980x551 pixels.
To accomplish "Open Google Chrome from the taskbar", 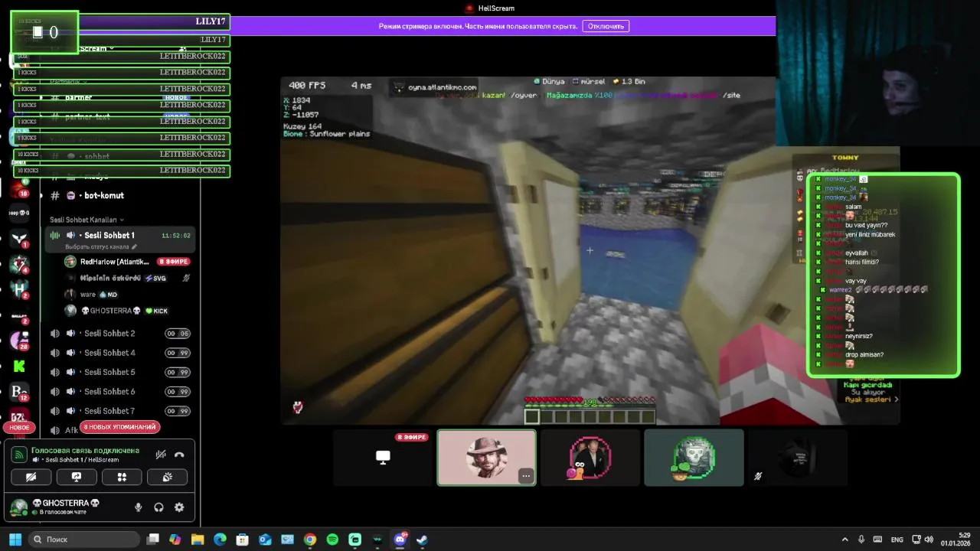I will [x=310, y=540].
